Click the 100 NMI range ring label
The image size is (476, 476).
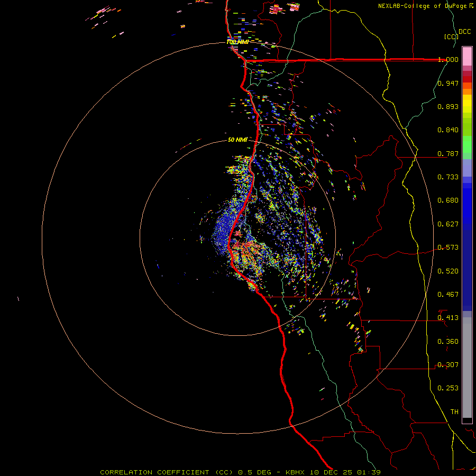tap(237, 42)
